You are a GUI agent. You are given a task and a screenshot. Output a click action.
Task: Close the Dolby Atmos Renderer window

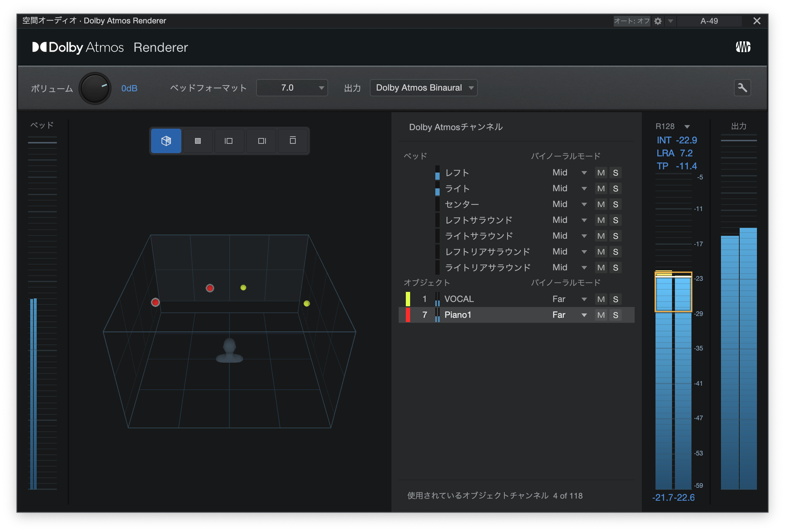[x=757, y=21]
